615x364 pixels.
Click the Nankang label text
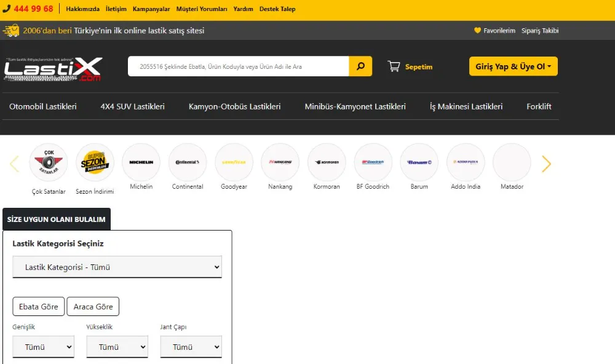[x=280, y=187]
